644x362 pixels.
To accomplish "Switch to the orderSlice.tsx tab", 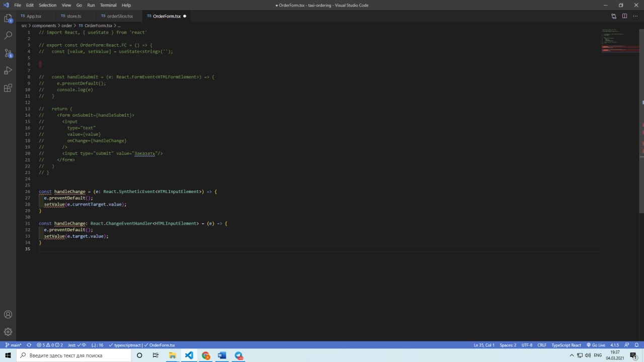I will coord(120,16).
